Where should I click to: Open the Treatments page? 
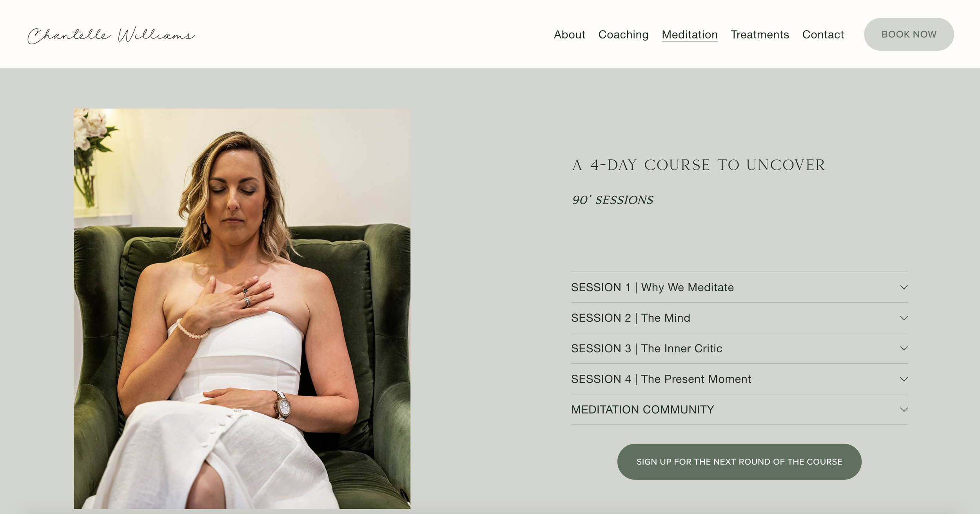[760, 35]
